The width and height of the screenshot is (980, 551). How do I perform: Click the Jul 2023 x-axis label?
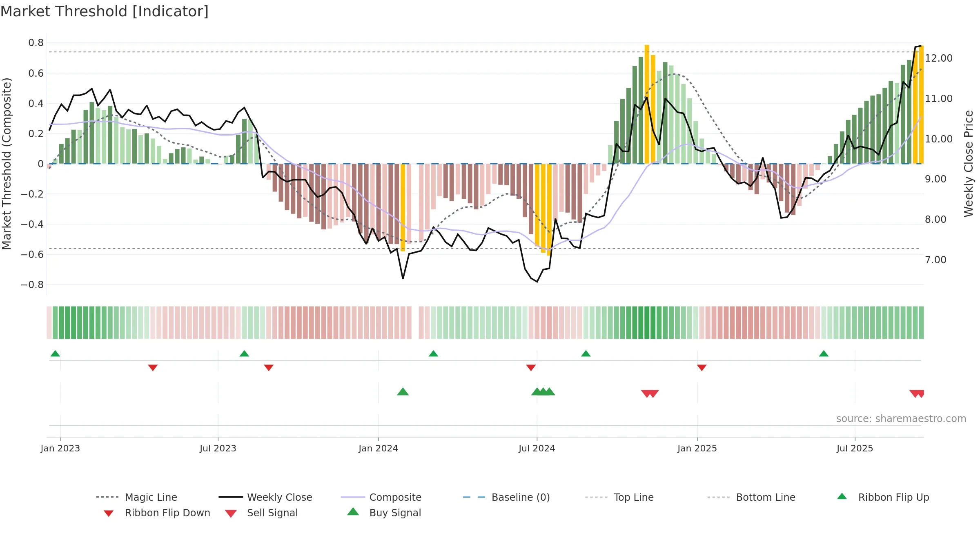[218, 448]
